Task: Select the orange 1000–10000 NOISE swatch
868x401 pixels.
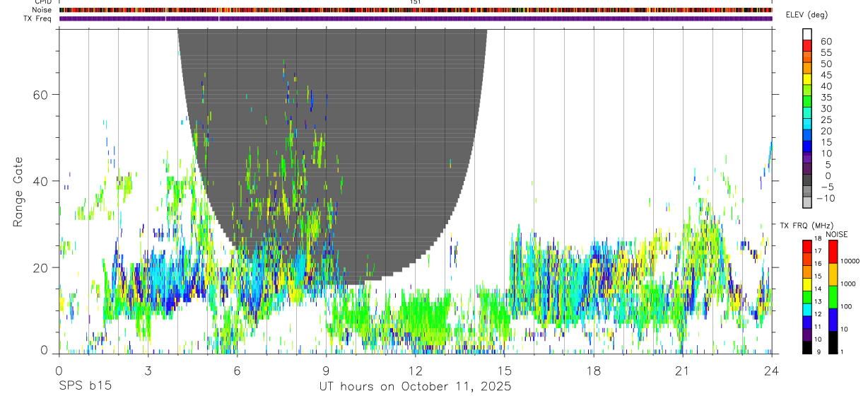Action: (833, 274)
